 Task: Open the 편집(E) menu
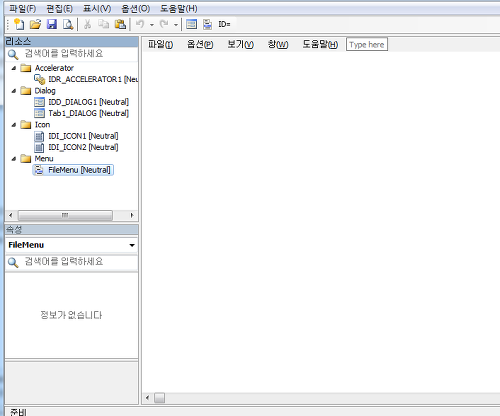(60, 9)
